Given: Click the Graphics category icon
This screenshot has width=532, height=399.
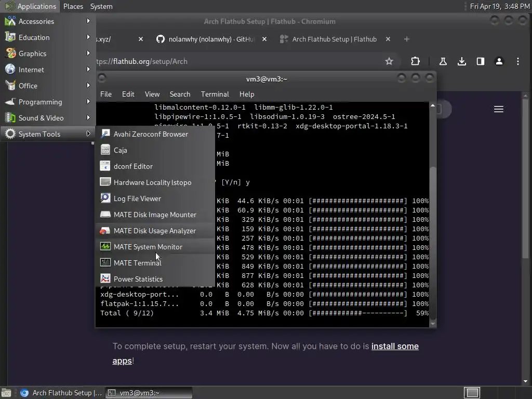Looking at the screenshot, I should click(10, 54).
